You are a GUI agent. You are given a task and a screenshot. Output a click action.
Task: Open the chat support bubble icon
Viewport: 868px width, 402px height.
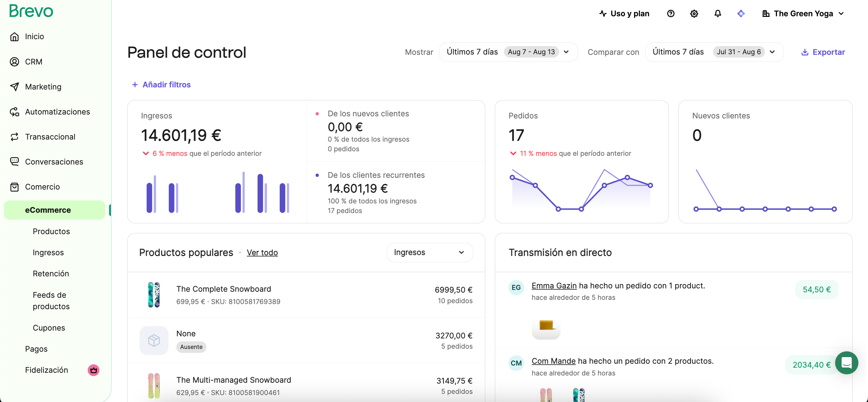pos(846,363)
